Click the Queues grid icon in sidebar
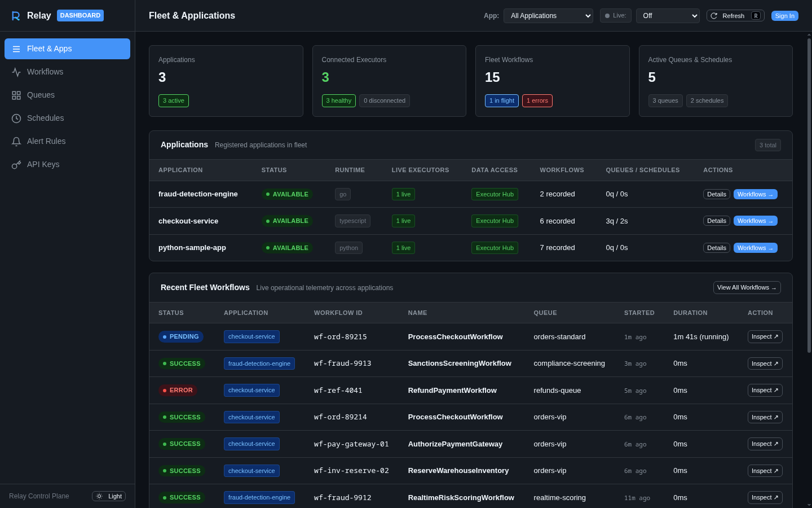 (x=16, y=95)
